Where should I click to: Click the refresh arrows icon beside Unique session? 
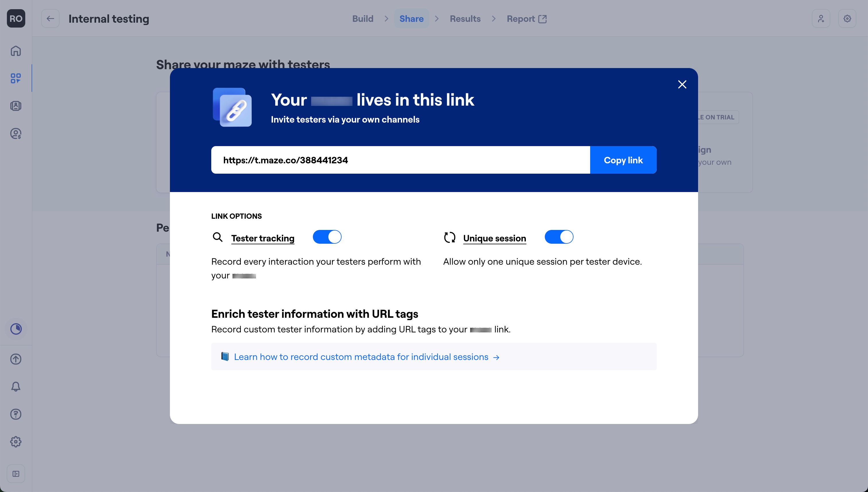click(449, 237)
